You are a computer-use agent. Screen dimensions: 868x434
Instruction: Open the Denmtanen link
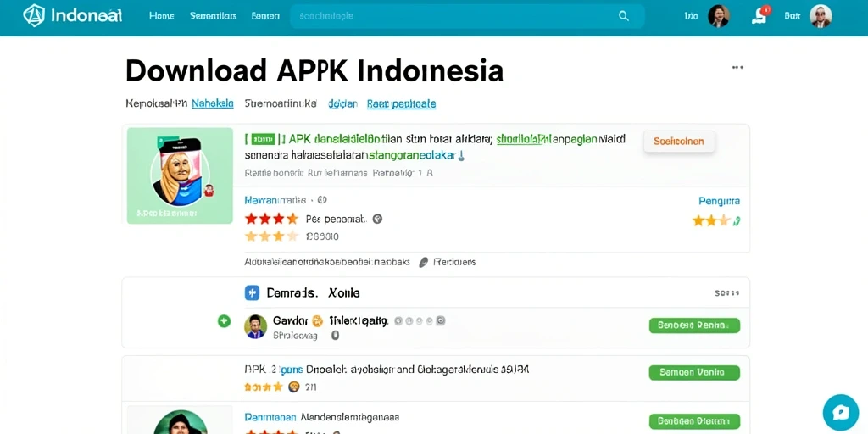point(270,417)
